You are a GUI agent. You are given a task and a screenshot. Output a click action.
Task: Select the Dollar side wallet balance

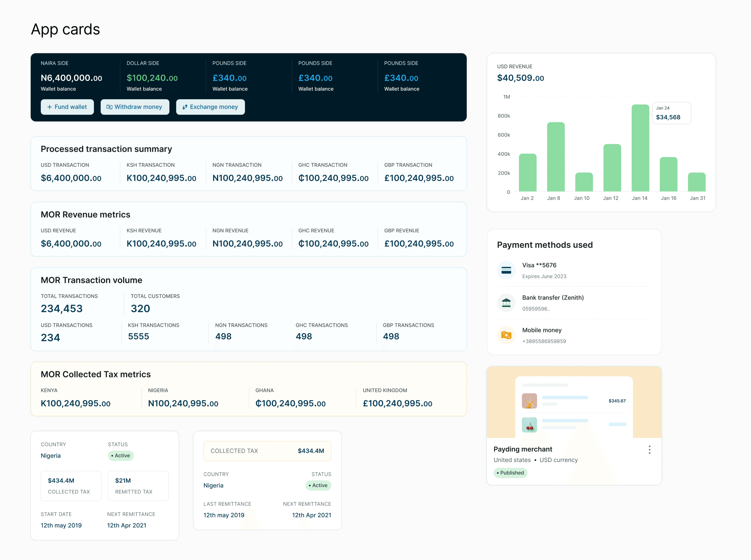click(152, 78)
